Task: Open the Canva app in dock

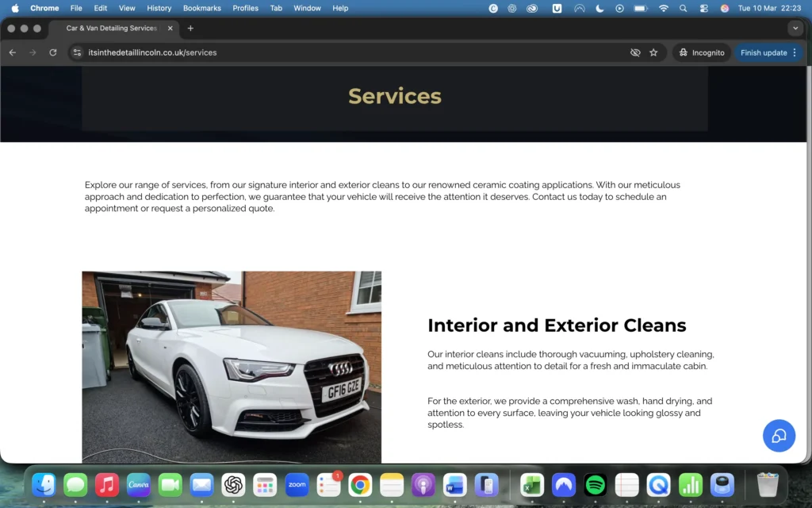Action: [139, 484]
